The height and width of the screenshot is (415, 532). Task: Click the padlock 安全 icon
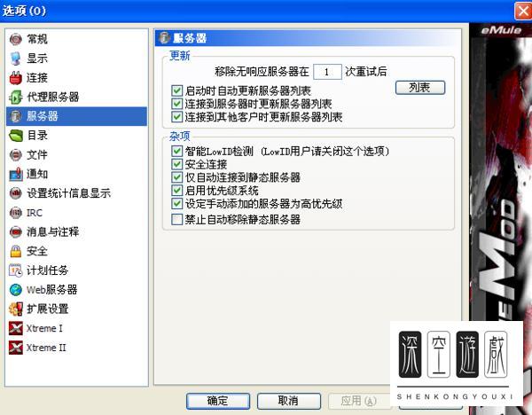tap(16, 252)
